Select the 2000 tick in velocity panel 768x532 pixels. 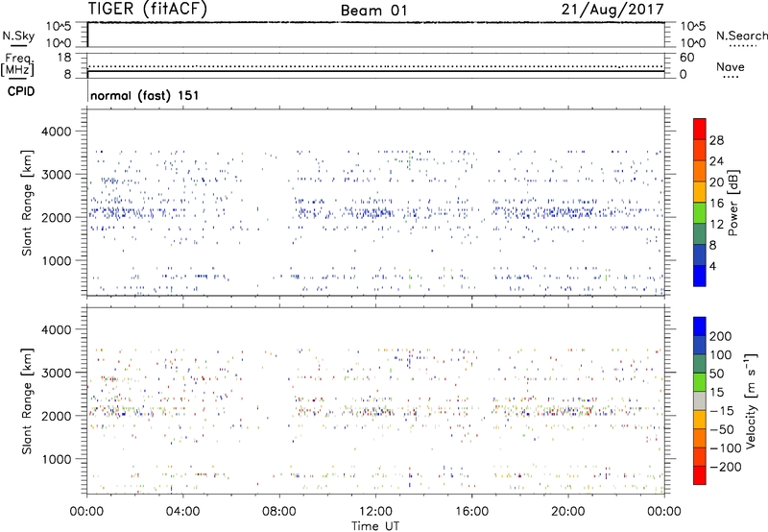pyautogui.click(x=57, y=416)
